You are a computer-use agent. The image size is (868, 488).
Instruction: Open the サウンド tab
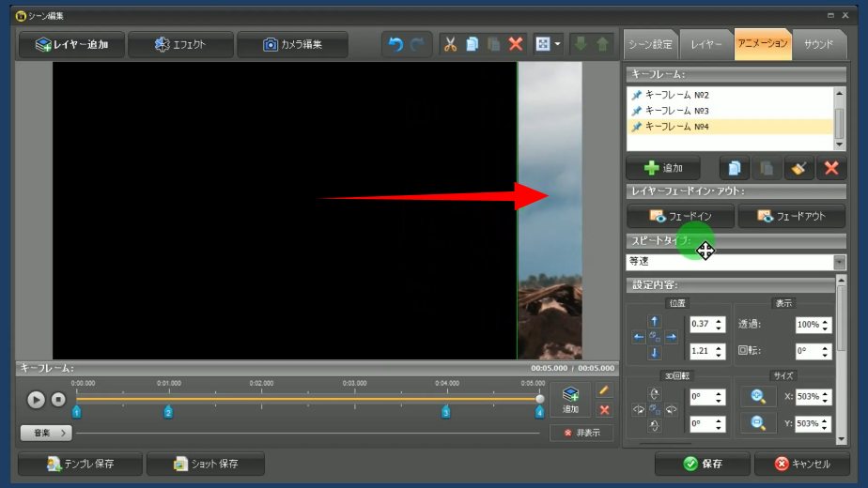click(817, 44)
